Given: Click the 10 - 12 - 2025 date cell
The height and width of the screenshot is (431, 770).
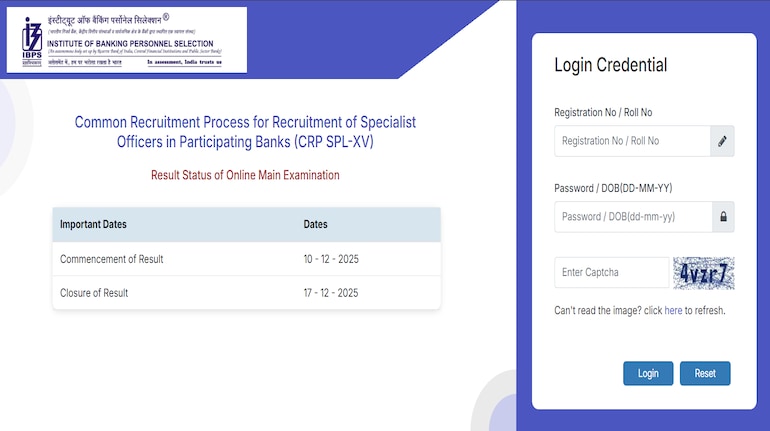Looking at the screenshot, I should [x=331, y=259].
